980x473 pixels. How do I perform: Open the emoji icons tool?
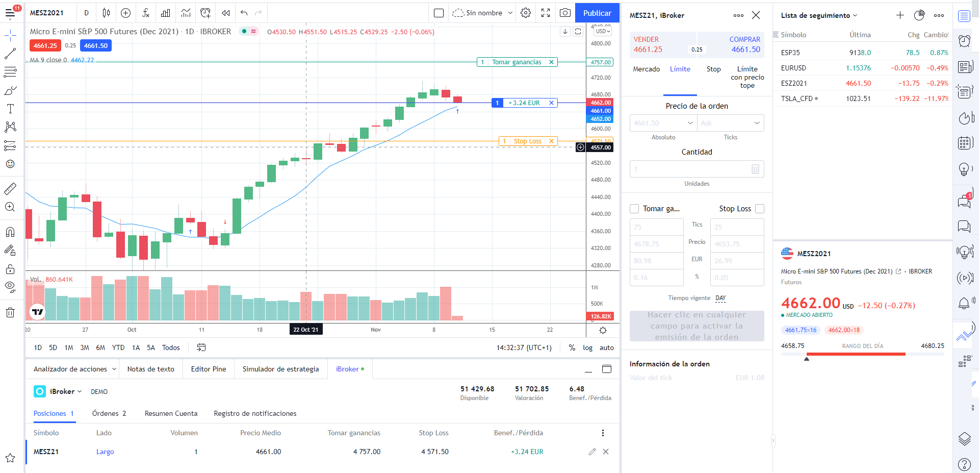point(10,164)
